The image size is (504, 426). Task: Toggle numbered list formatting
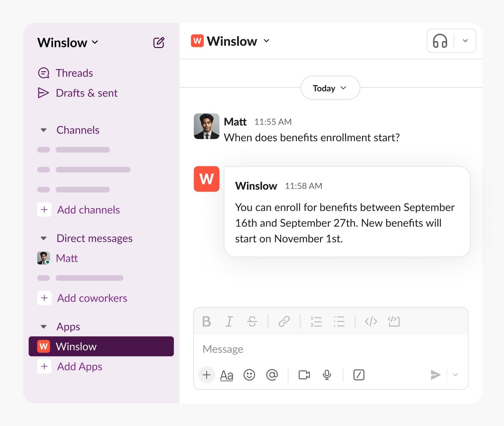[316, 322]
